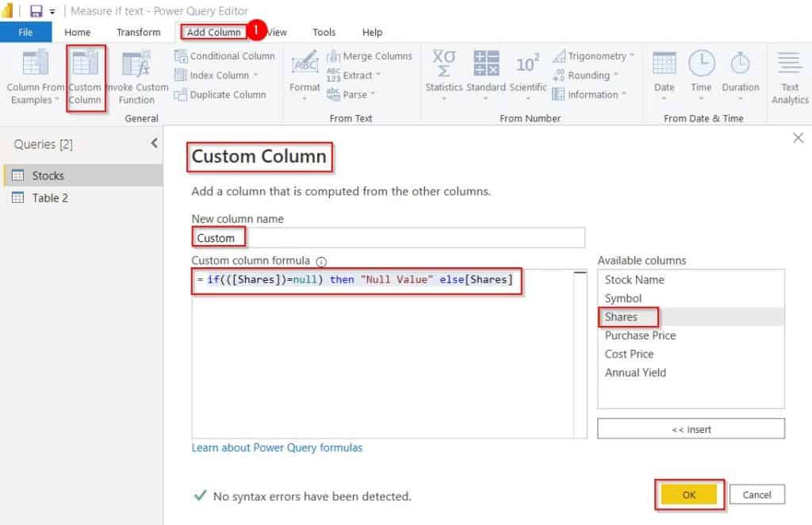This screenshot has height=525, width=812.
Task: Click the Rounding icon
Action: (x=559, y=75)
